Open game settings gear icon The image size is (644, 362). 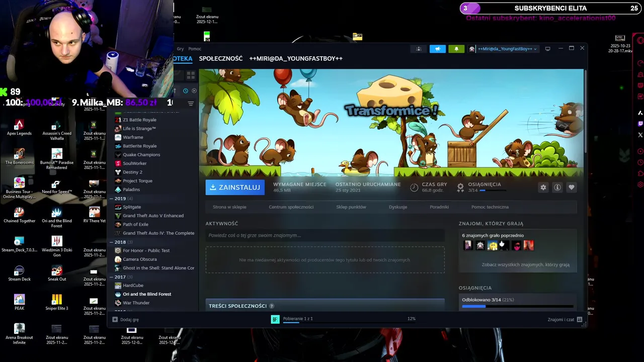(543, 187)
